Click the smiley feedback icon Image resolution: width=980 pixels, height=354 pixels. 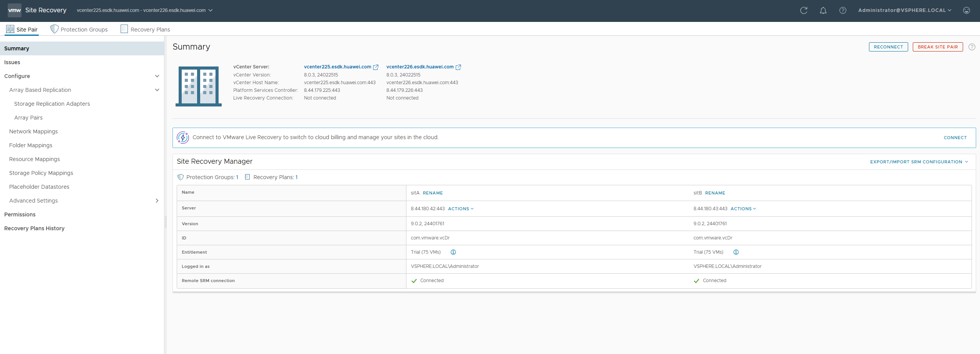967,10
